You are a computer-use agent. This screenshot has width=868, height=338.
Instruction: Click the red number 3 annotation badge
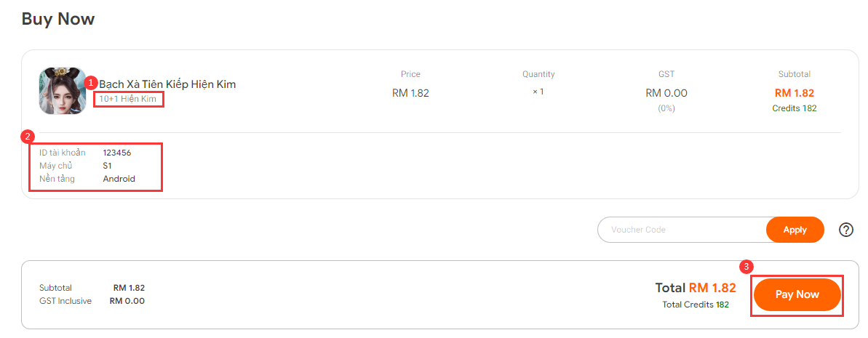pos(746,267)
